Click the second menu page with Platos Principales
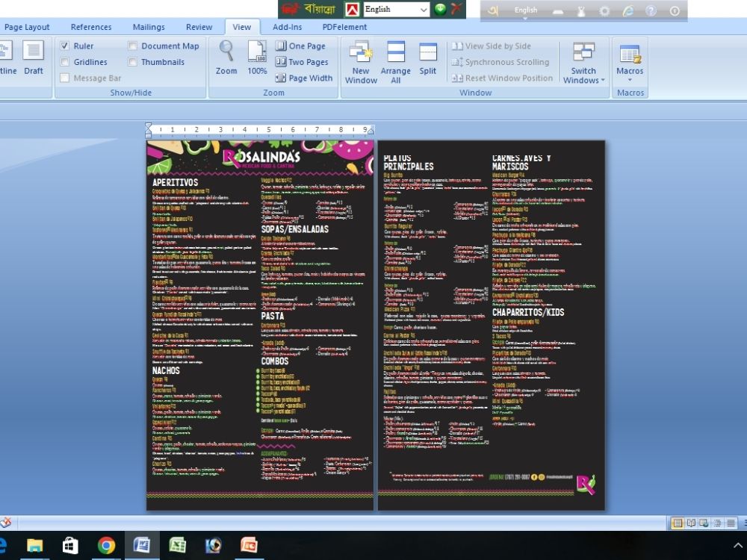The height and width of the screenshot is (560, 747). [x=492, y=326]
